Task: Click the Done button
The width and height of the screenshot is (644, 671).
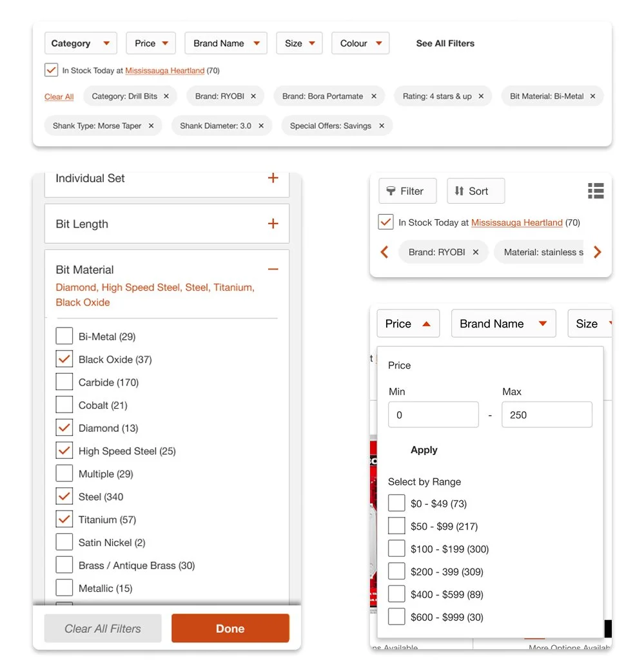Action: pyautogui.click(x=230, y=628)
